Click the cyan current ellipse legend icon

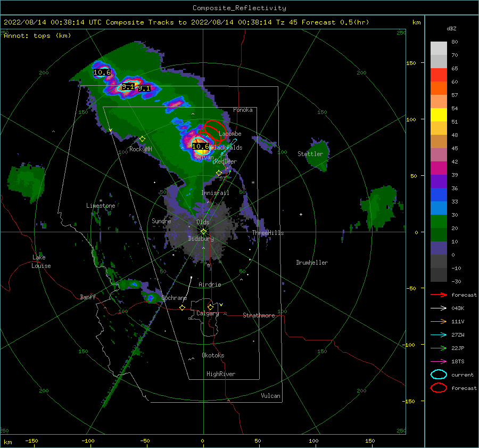[x=439, y=374]
